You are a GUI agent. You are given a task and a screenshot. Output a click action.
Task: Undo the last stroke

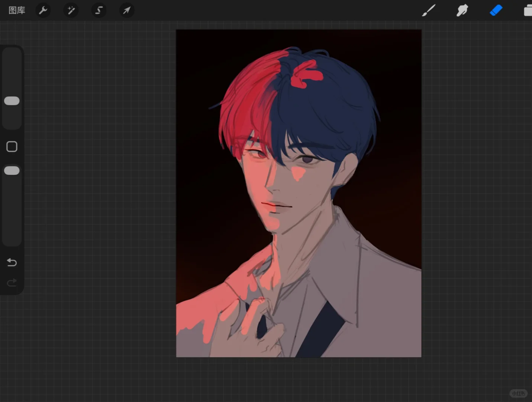[x=12, y=262]
